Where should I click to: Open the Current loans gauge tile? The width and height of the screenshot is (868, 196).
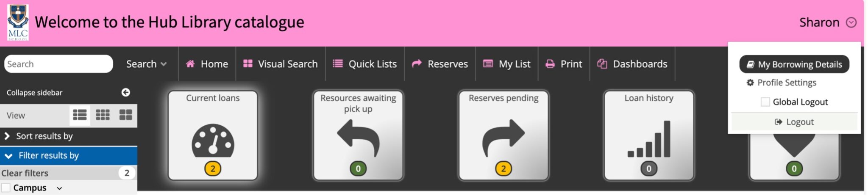point(213,135)
